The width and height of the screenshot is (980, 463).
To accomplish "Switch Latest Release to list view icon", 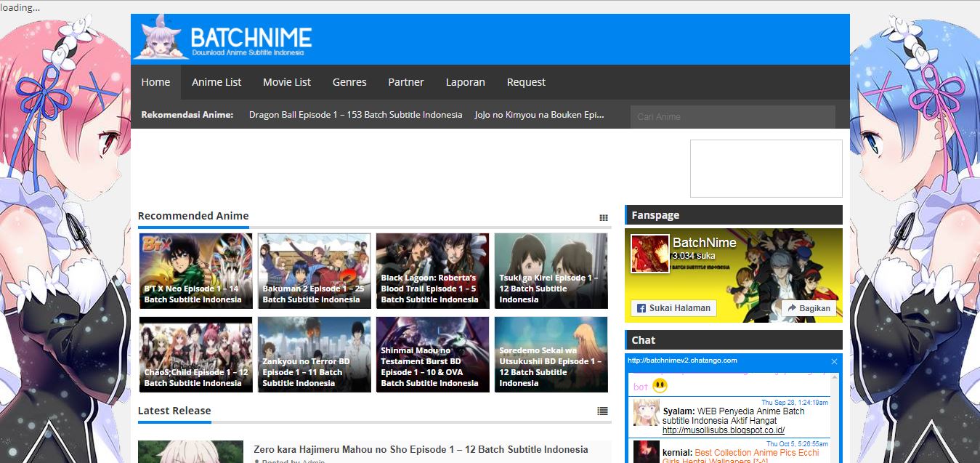I will pos(602,411).
